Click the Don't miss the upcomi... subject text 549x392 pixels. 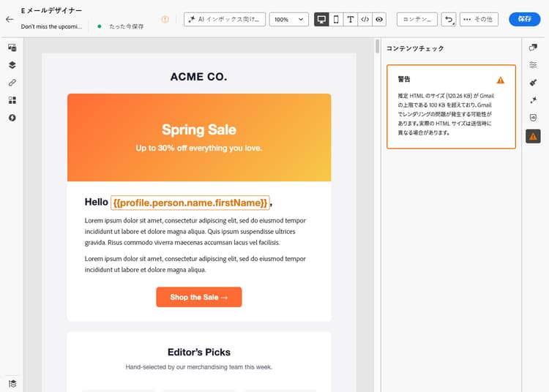51,26
